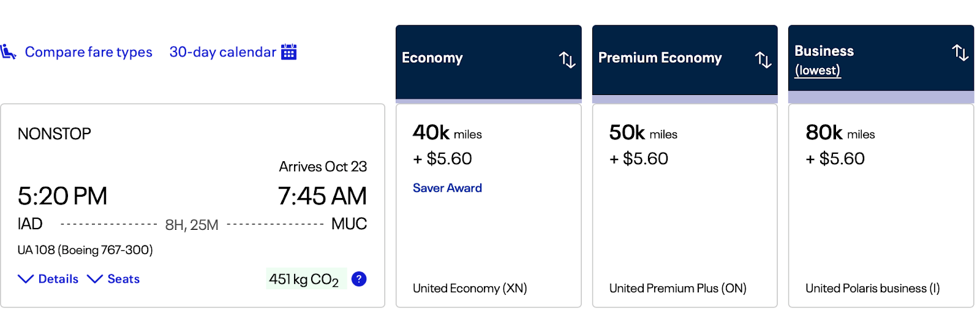
Task: Click the 451 kg CO2 emissions badge
Action: tap(304, 280)
